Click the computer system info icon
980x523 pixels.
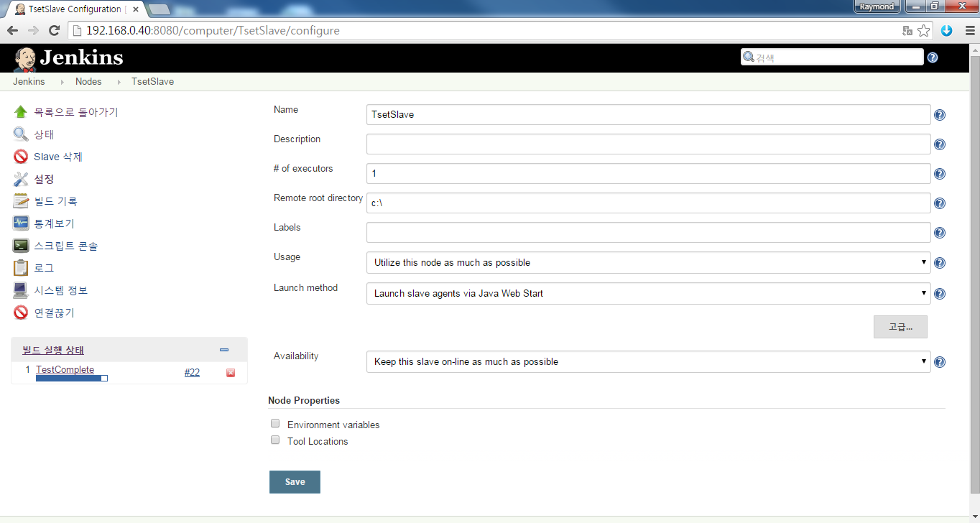click(21, 290)
